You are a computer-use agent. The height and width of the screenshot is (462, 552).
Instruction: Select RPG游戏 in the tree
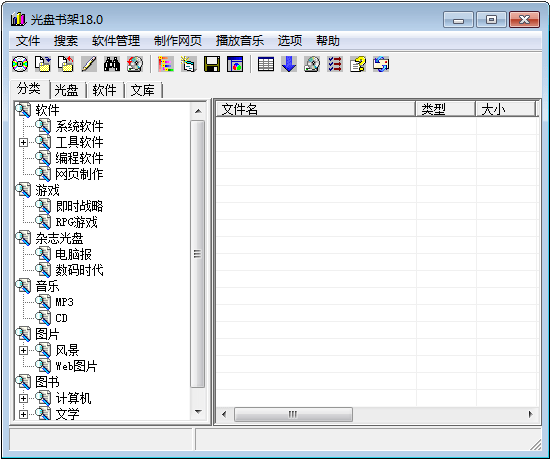tap(76, 223)
